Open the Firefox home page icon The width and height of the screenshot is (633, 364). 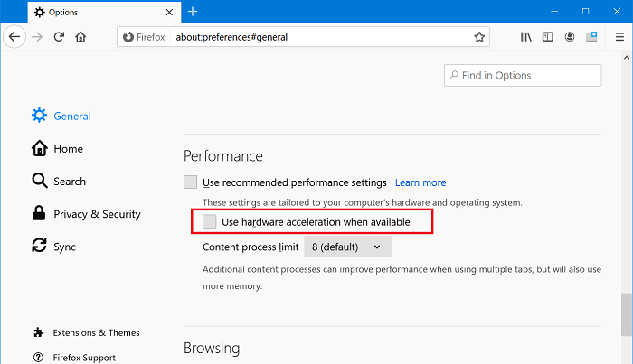point(80,37)
